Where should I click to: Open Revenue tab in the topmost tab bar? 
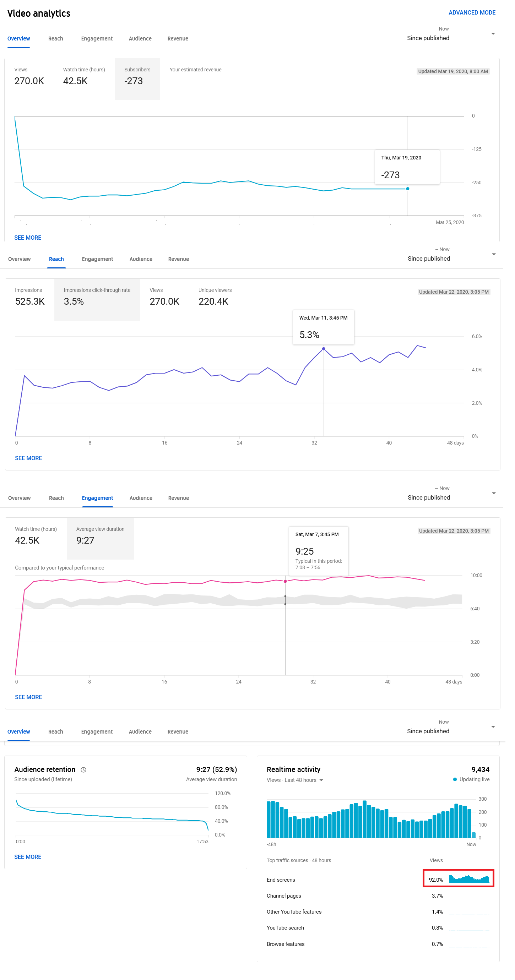click(x=178, y=38)
